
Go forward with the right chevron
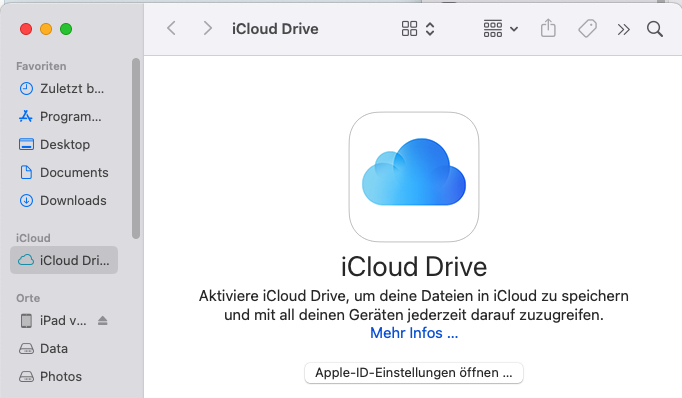pos(208,29)
